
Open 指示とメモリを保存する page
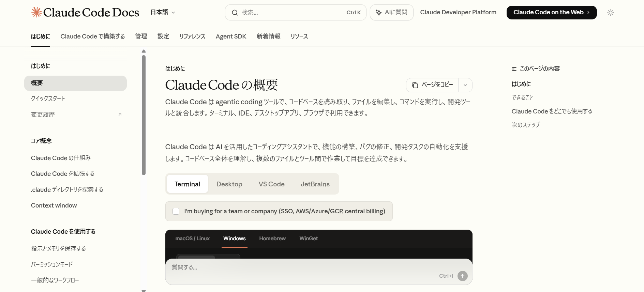click(x=58, y=249)
